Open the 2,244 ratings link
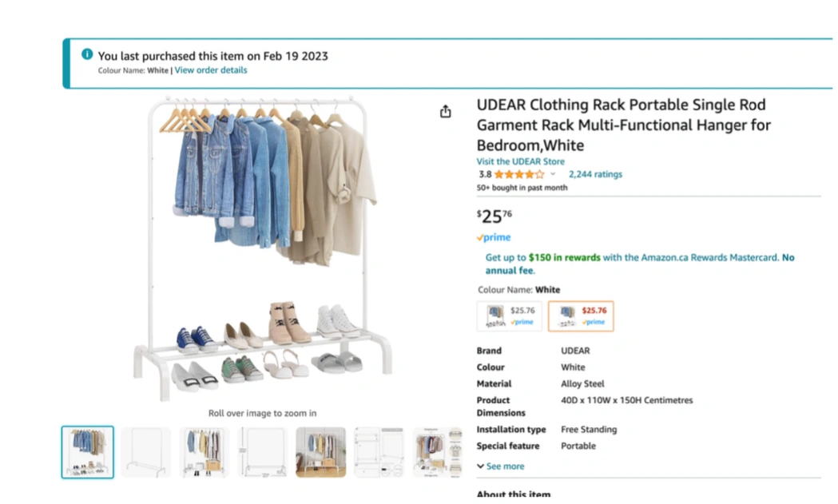The height and width of the screenshot is (504, 838). click(x=595, y=174)
